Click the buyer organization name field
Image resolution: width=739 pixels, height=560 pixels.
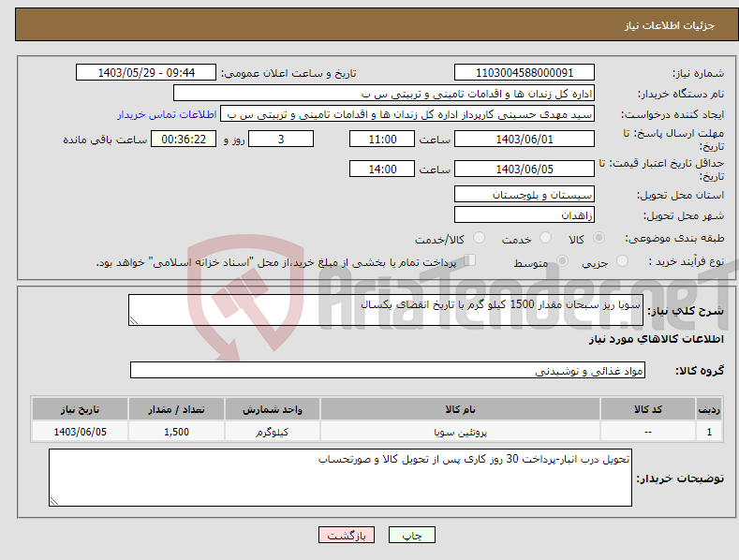coord(384,94)
